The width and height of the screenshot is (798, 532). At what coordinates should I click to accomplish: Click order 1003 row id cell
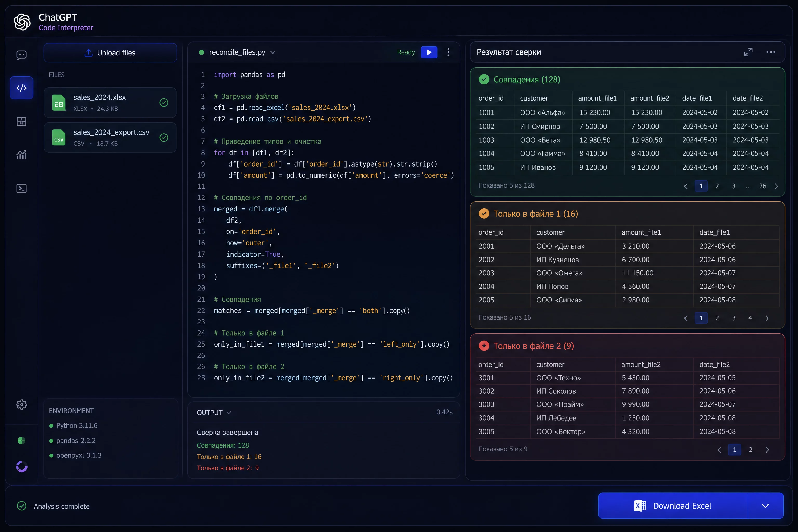pos(486,140)
